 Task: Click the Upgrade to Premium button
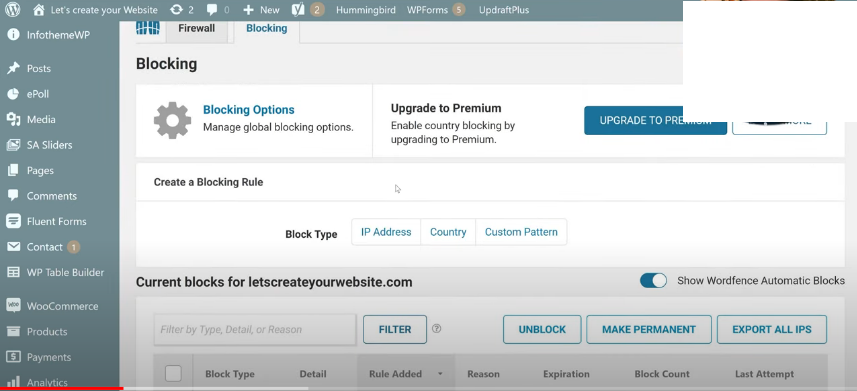pos(655,120)
